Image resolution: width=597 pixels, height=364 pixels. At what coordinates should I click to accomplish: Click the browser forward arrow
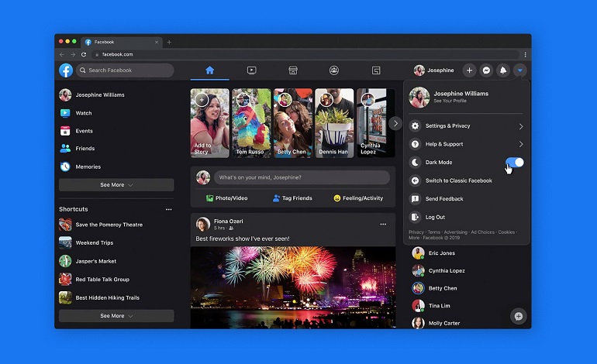(x=73, y=54)
